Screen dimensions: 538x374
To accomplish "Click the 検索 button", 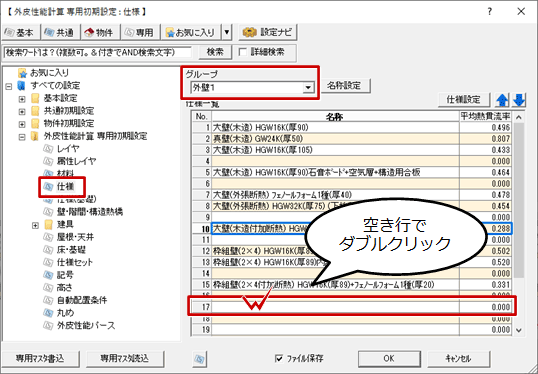I will [215, 52].
